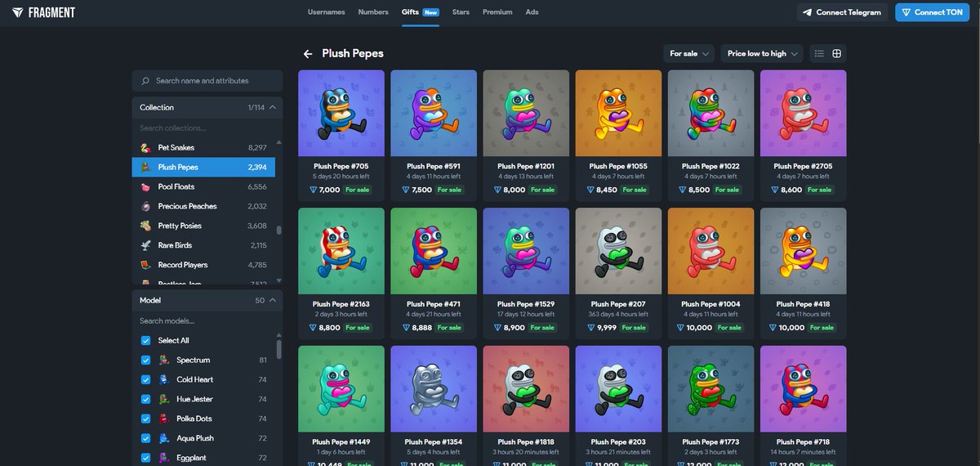
Task: Open the Numbers tab
Action: [373, 12]
